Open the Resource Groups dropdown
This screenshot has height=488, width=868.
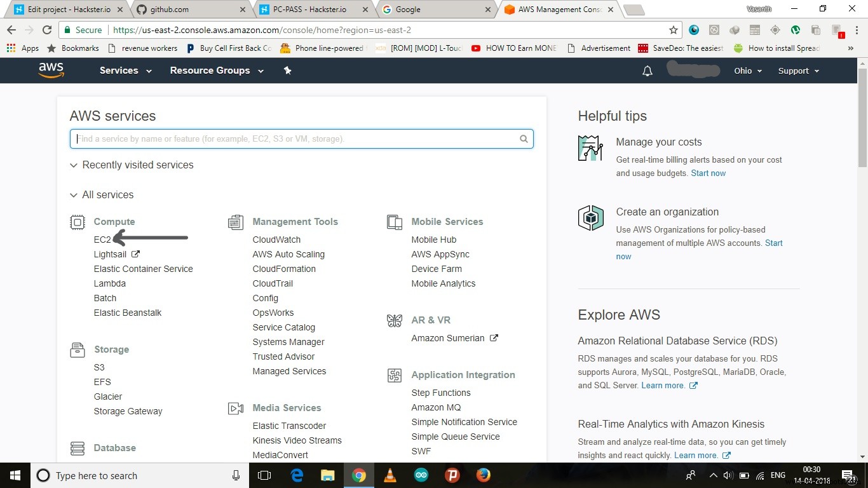click(216, 71)
